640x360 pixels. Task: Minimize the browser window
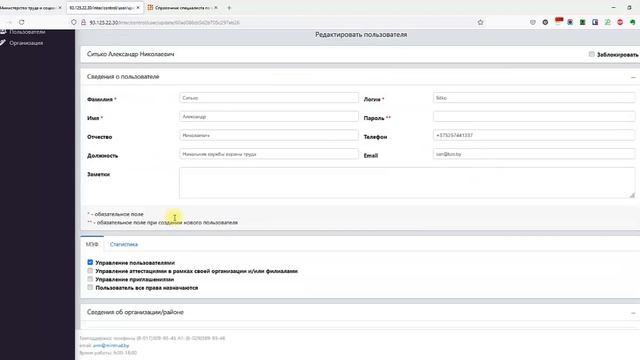pos(613,7)
